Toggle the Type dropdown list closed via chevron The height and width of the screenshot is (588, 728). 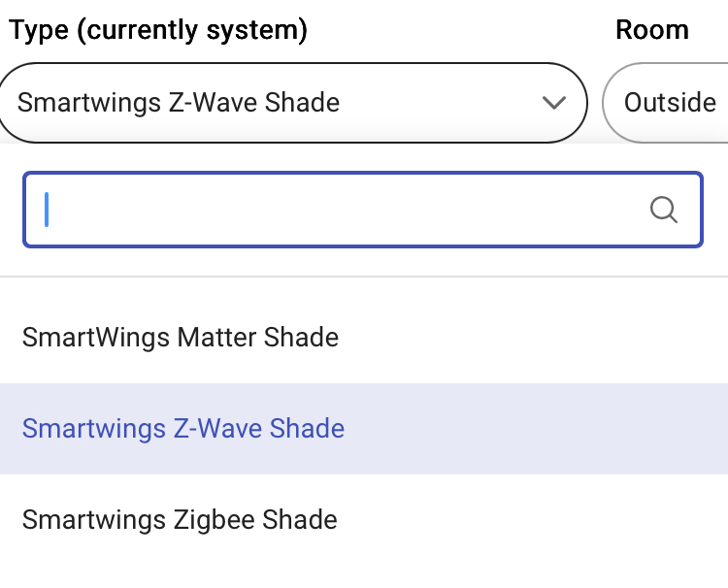coord(554,103)
